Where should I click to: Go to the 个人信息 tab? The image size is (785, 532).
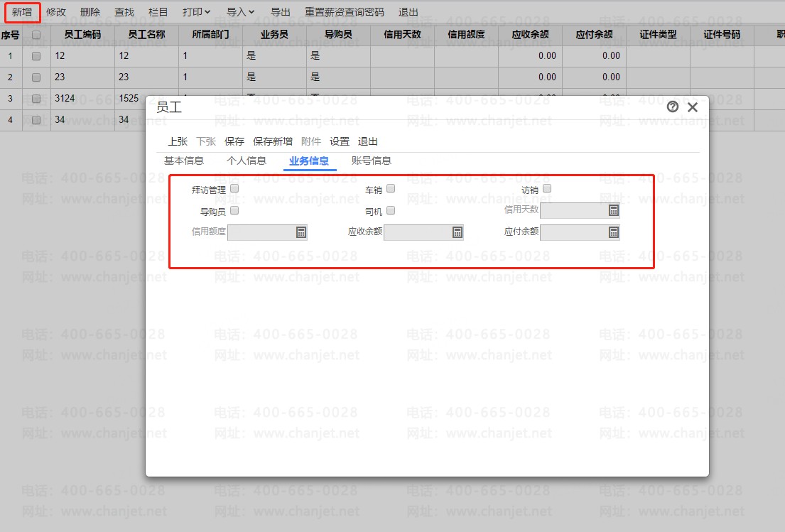click(247, 161)
